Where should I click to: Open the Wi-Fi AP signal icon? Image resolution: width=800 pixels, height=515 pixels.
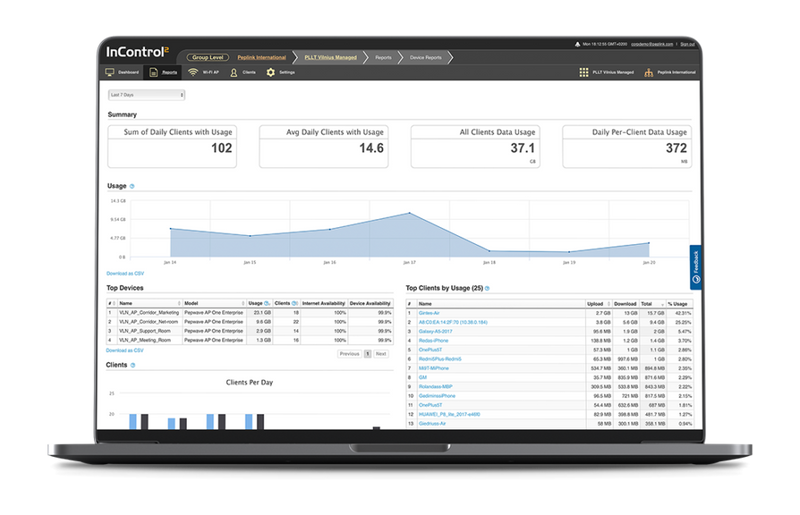(193, 72)
